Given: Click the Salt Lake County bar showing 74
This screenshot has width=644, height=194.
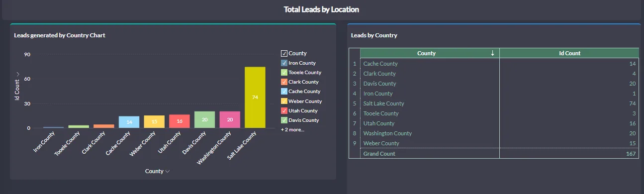Looking at the screenshot, I should pos(255,97).
